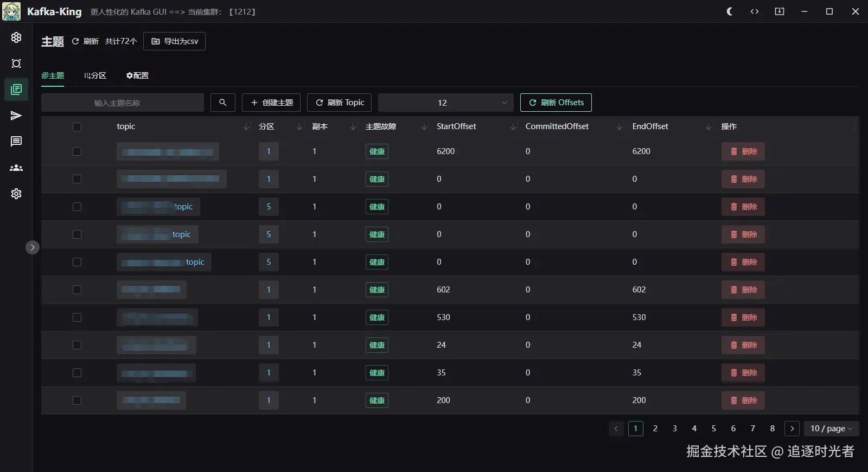Click current page 1 indicator

636,429
